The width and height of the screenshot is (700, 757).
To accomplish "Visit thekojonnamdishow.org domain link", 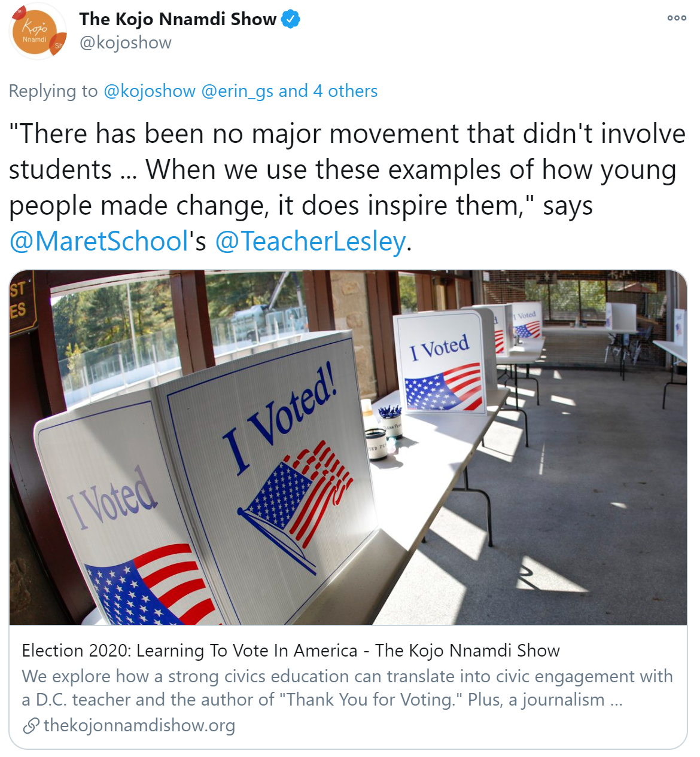I will tap(139, 726).
